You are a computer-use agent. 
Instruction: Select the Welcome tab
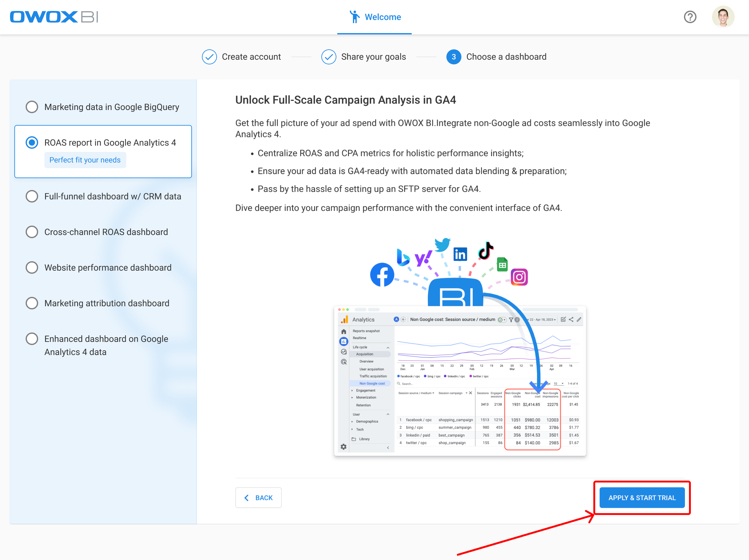[375, 17]
